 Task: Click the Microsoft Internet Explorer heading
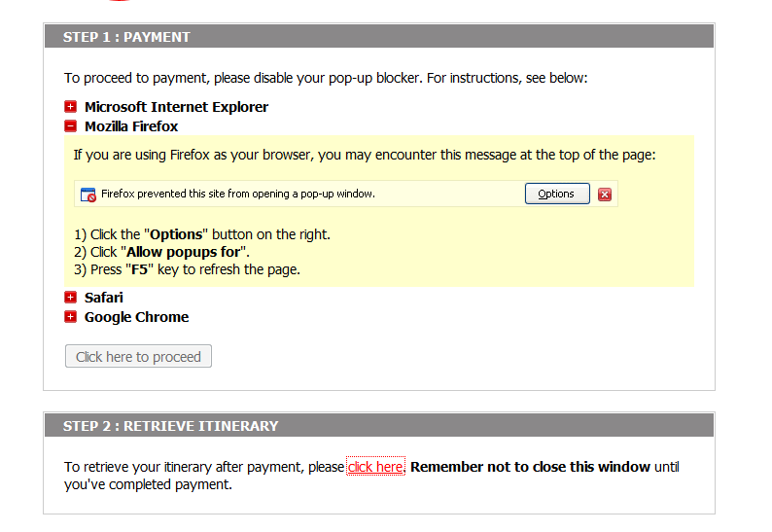176,107
